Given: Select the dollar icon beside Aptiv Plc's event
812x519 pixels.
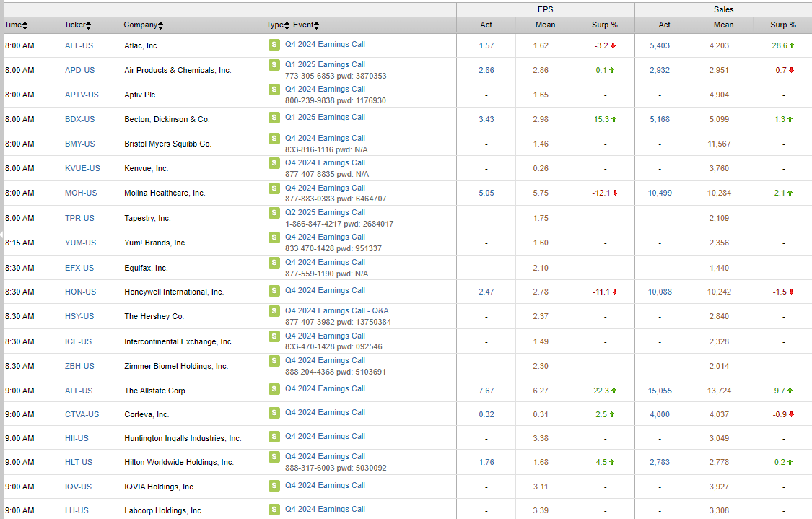Looking at the screenshot, I should coord(274,89).
